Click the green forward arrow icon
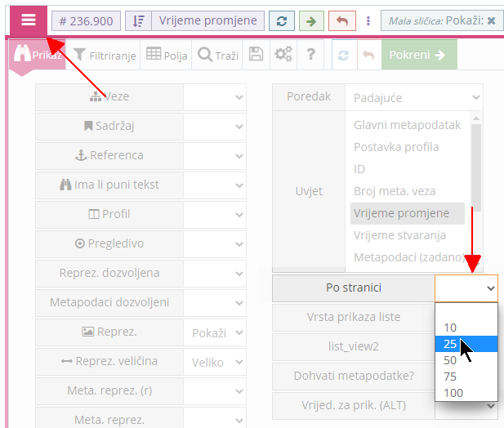The width and height of the screenshot is (504, 428). click(x=311, y=21)
